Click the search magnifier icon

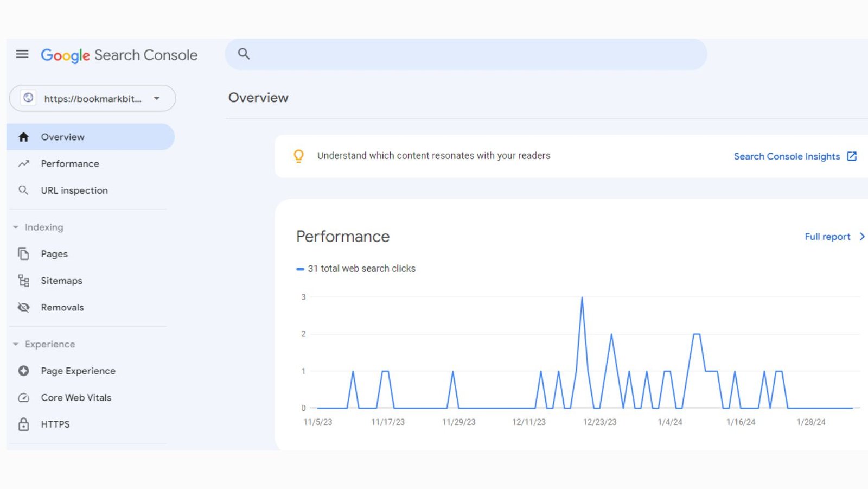tap(244, 54)
